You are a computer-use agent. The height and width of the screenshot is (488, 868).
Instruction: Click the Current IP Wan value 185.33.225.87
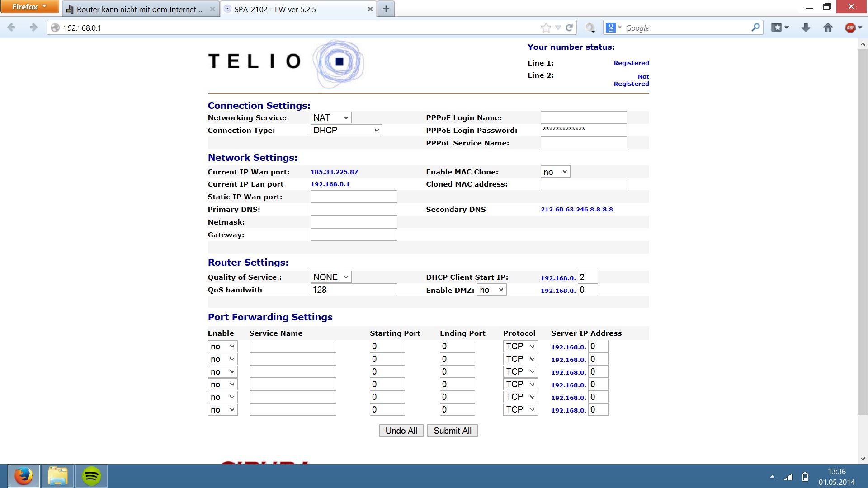click(x=334, y=172)
